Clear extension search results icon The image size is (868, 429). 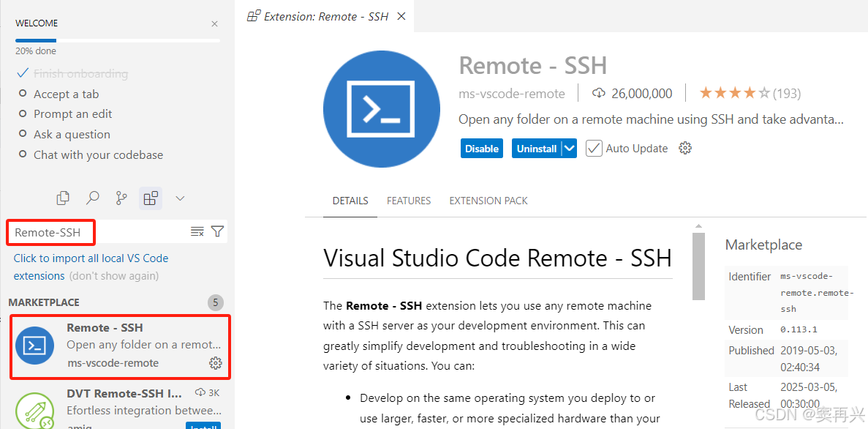pos(197,231)
